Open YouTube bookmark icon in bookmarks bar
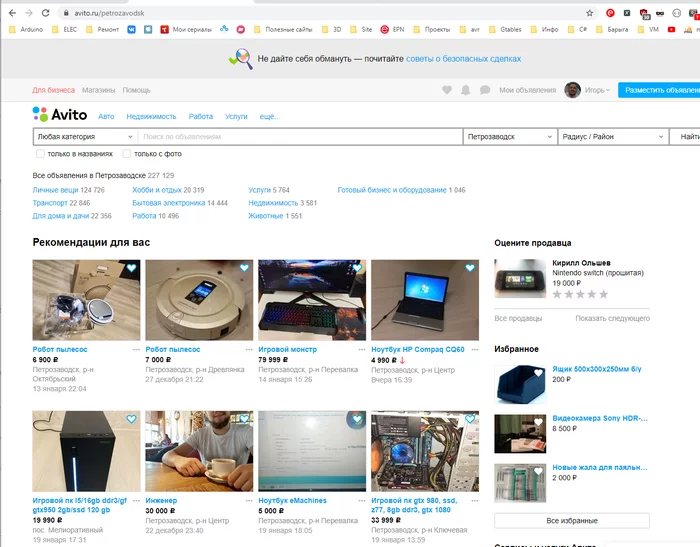 671,29
